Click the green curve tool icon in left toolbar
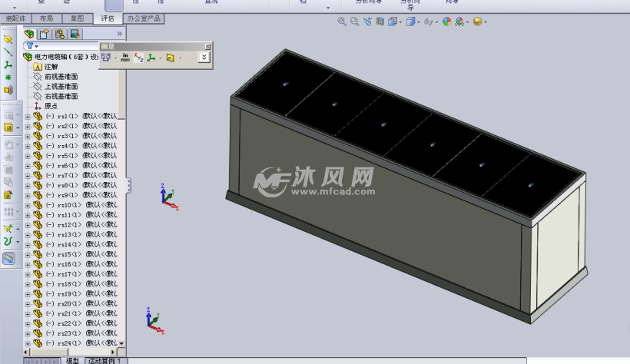The image size is (630, 364). (8, 241)
